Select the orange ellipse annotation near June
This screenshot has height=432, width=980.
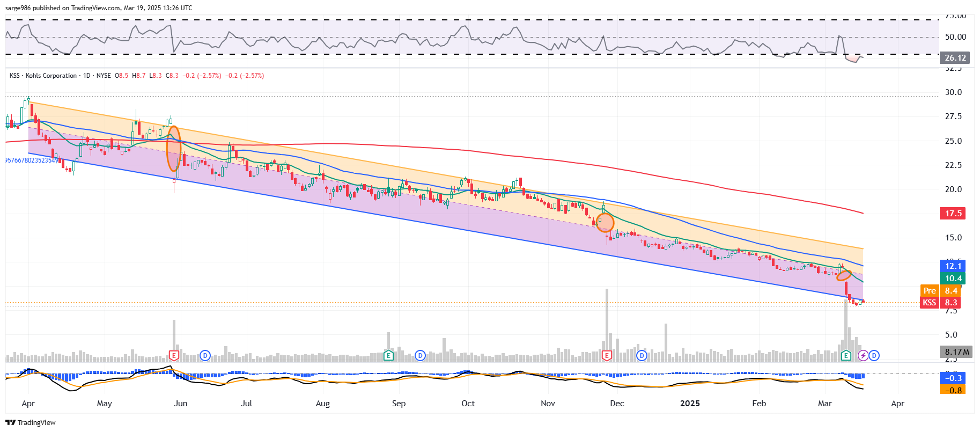(x=173, y=149)
